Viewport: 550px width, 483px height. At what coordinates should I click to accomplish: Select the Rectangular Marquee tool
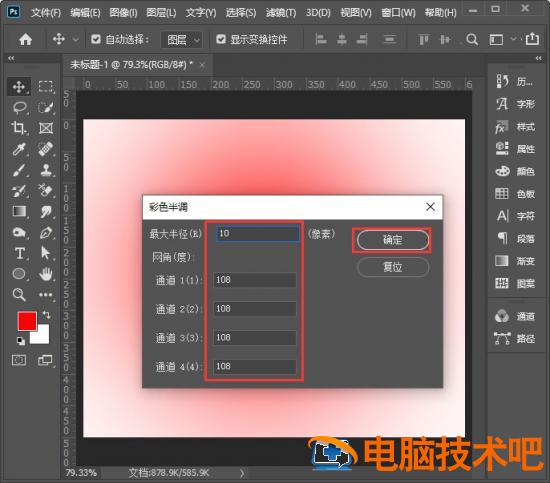(x=46, y=87)
